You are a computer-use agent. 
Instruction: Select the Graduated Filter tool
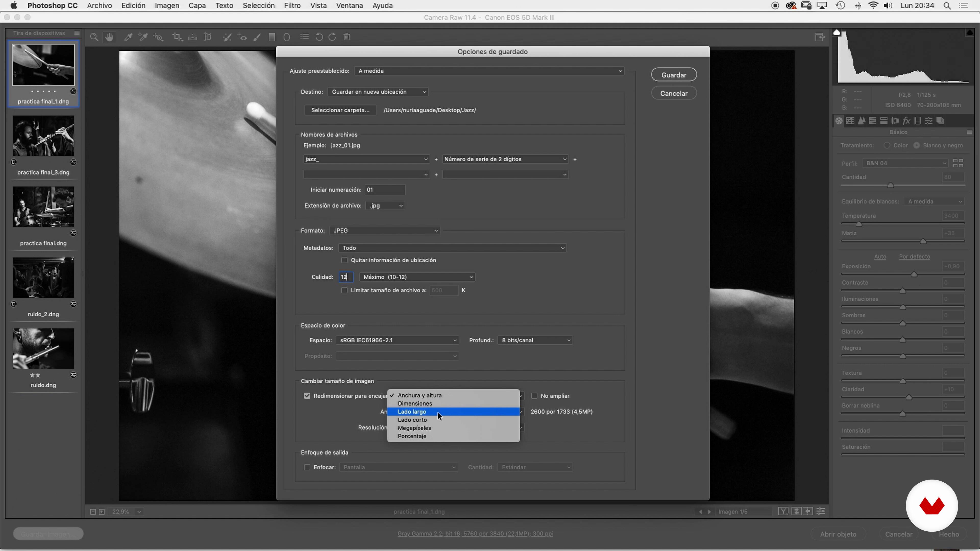[272, 37]
